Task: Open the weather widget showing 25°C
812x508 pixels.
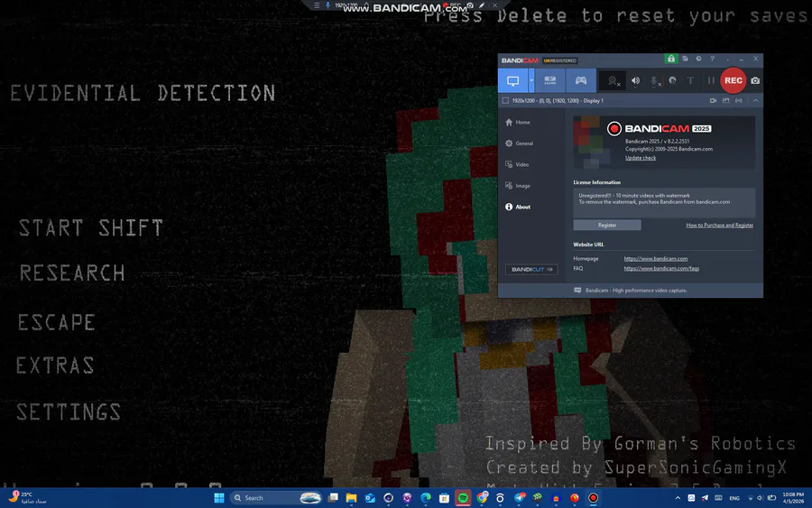Action: tap(28, 498)
